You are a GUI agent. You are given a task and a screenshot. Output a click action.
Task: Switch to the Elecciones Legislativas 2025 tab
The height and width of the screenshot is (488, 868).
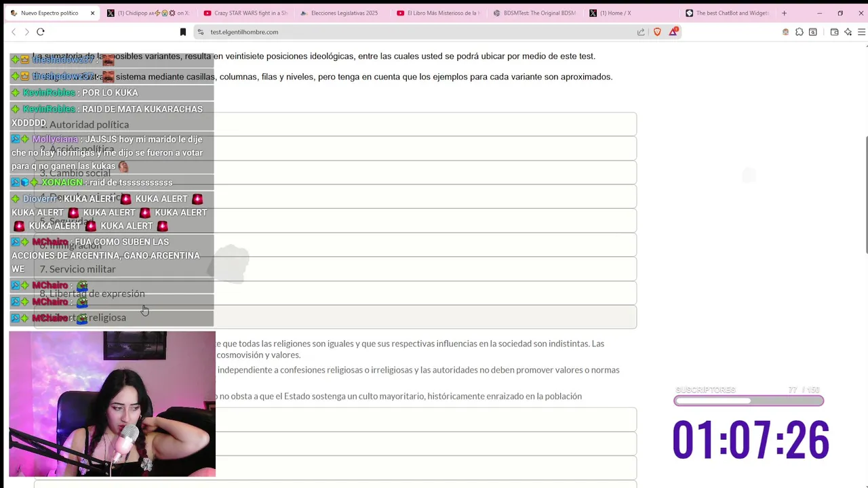pos(343,13)
